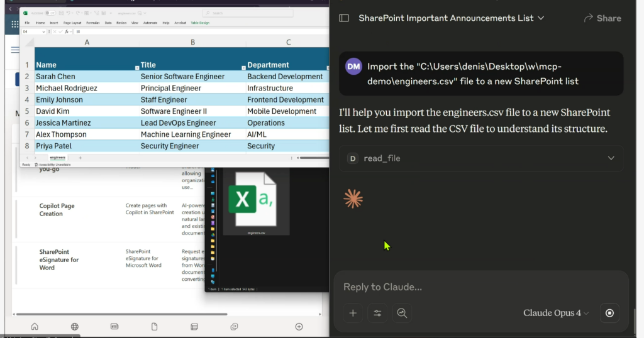
Task: Click the Redo icon in Excel
Action: 78,13
